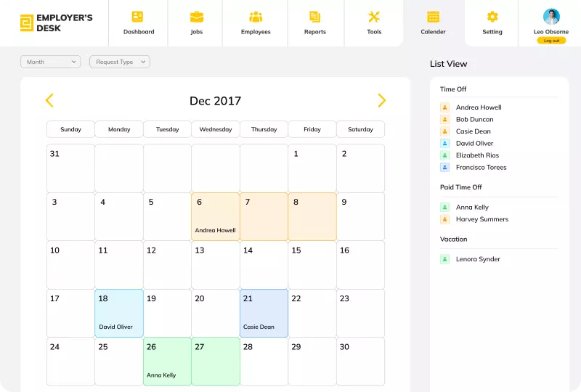Click the green icon beside Lenora Synder
This screenshot has width=581, height=392.
point(445,259)
